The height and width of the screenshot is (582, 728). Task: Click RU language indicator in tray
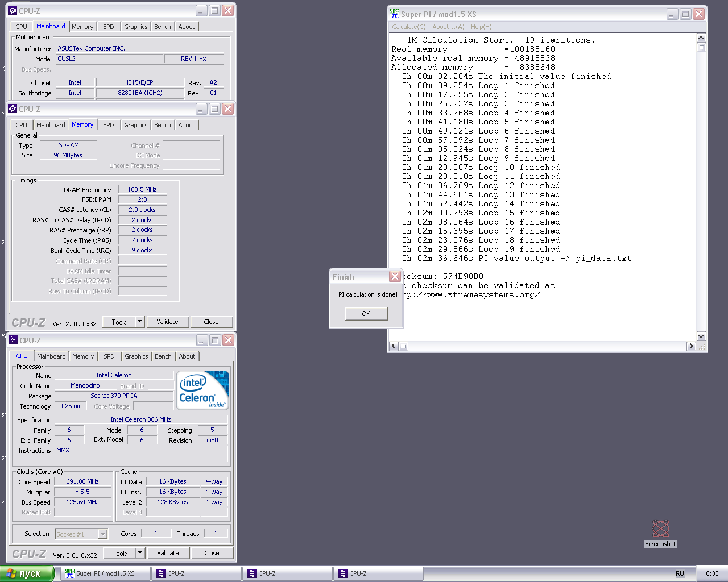click(680, 573)
